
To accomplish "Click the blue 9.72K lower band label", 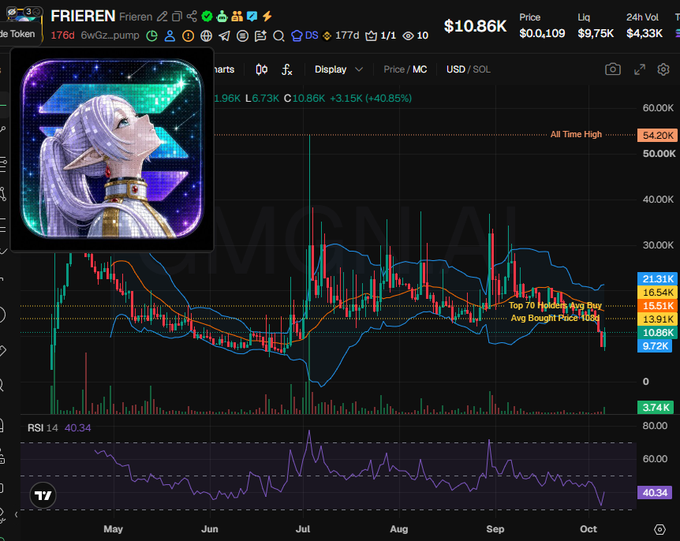I will pyautogui.click(x=655, y=346).
